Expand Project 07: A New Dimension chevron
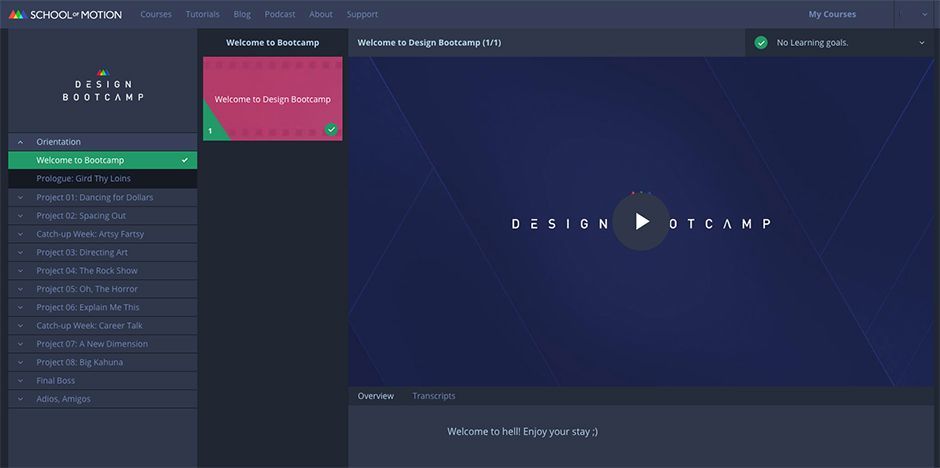 pos(20,344)
